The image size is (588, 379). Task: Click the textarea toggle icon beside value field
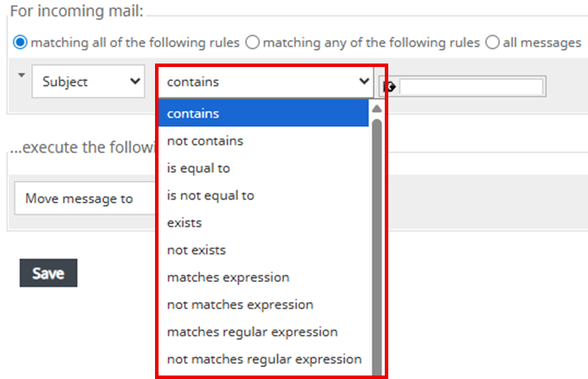click(x=390, y=87)
